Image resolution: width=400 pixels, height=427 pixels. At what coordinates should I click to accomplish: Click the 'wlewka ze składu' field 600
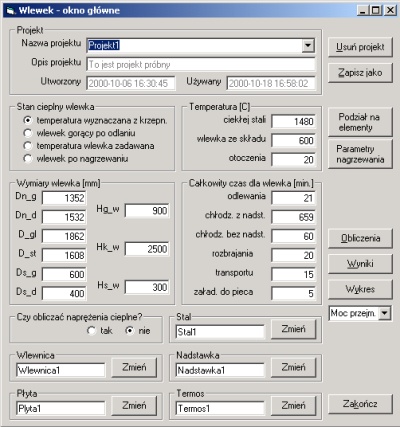(293, 140)
